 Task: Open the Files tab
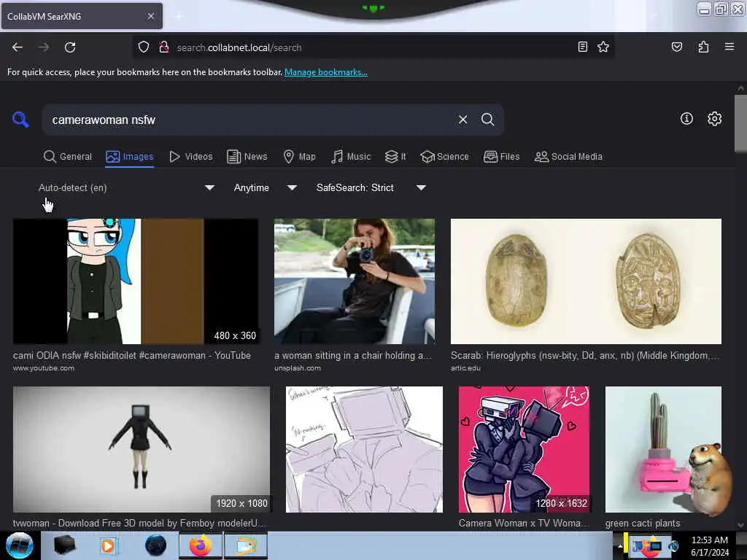pyautogui.click(x=501, y=157)
